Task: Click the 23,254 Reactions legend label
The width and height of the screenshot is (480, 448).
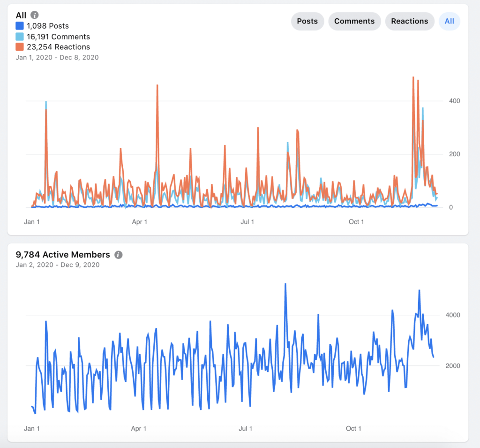Action: [x=58, y=47]
